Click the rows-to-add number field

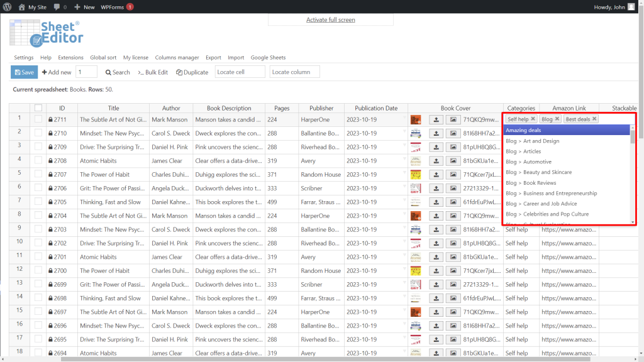86,72
